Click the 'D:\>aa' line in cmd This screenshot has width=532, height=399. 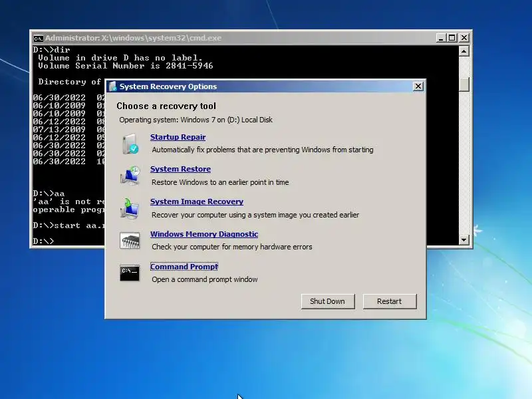49,194
